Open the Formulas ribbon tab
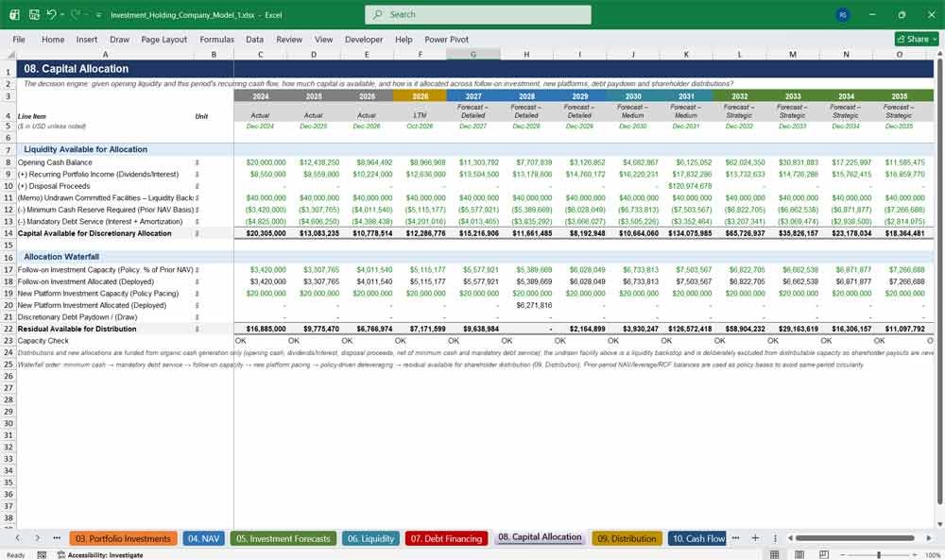Viewport: 945px width, 560px height. [x=217, y=39]
